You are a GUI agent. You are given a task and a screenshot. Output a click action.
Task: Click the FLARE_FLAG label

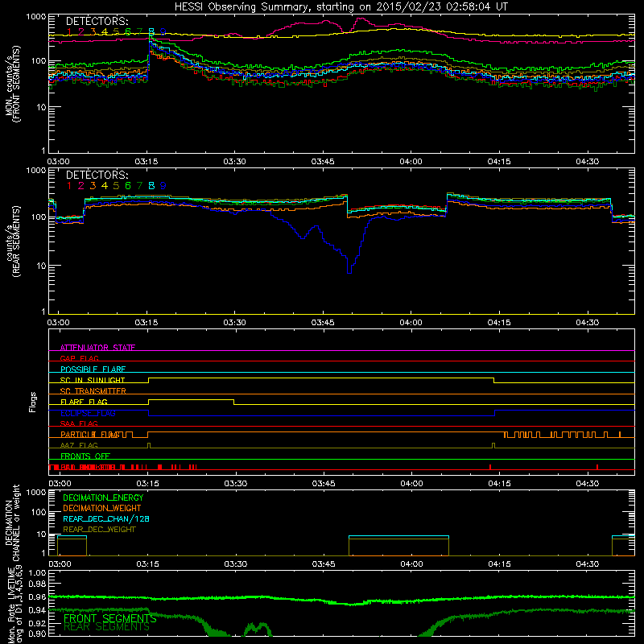[x=84, y=402]
